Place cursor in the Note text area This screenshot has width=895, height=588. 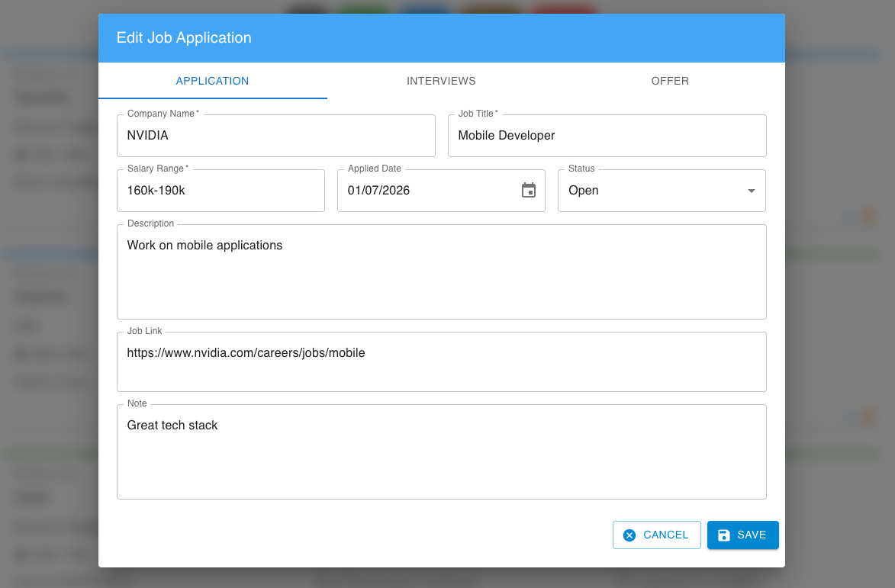pos(441,458)
